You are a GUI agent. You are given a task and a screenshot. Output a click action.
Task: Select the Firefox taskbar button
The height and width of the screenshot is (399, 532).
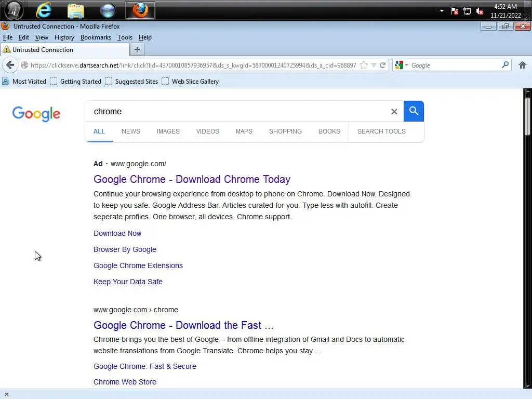click(x=140, y=10)
